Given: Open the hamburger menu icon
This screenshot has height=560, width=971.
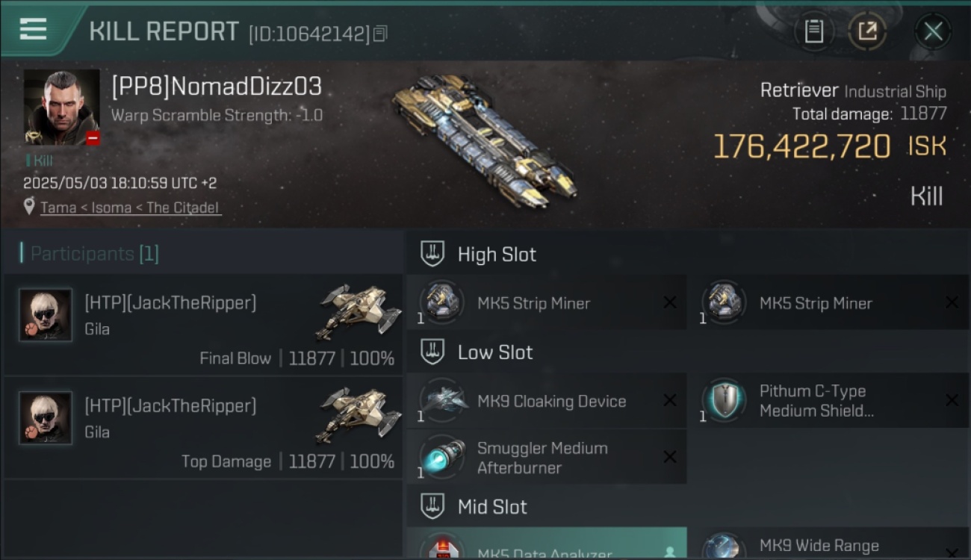Looking at the screenshot, I should coord(33,29).
